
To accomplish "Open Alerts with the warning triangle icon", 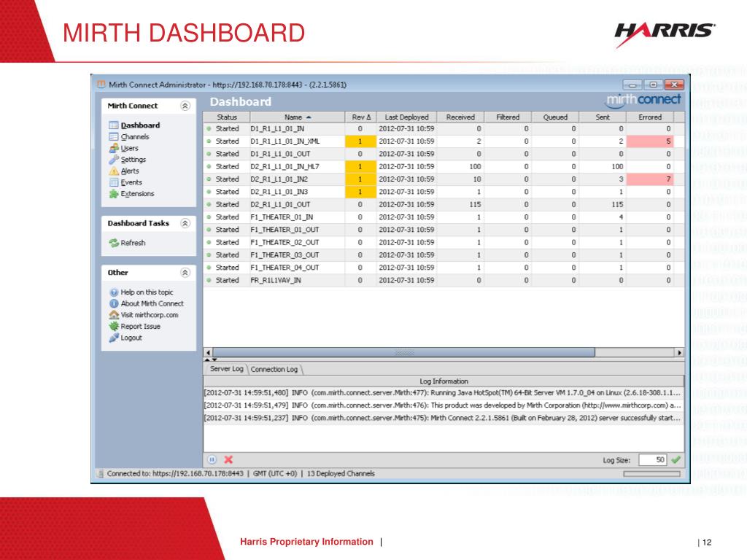I will coord(124,171).
